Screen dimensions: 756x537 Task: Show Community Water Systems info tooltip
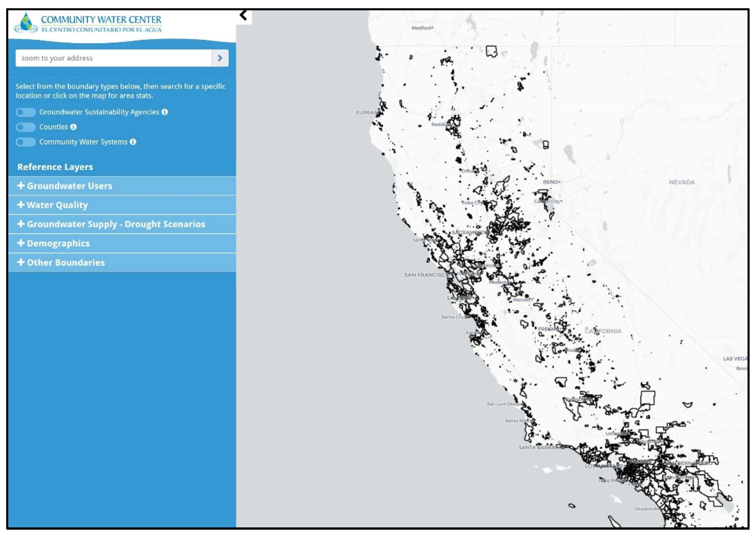[133, 142]
